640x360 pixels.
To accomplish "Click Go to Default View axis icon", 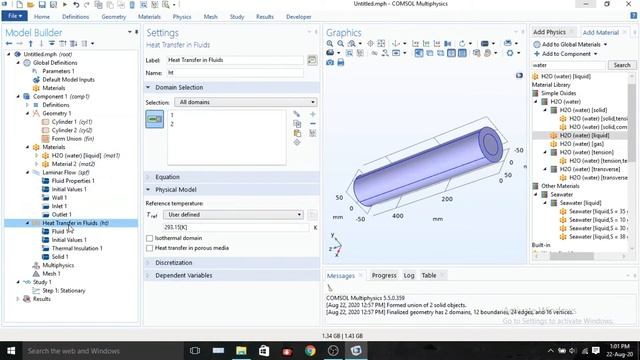I will 396,43.
